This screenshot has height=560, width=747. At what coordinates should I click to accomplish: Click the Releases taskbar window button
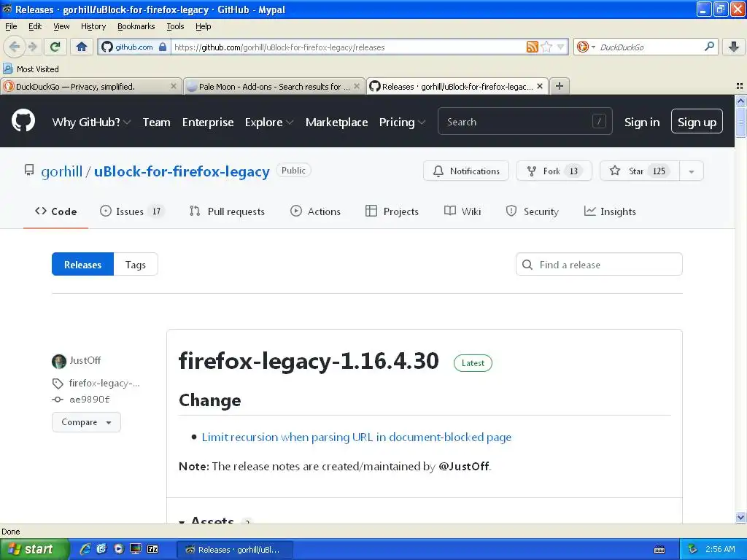coord(234,550)
